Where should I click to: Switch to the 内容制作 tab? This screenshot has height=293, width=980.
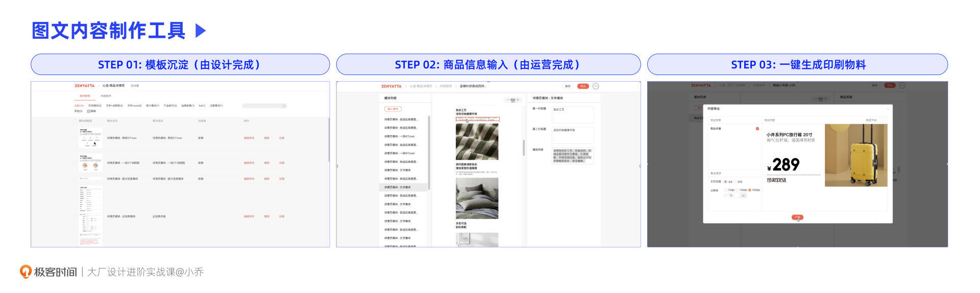tap(106, 96)
